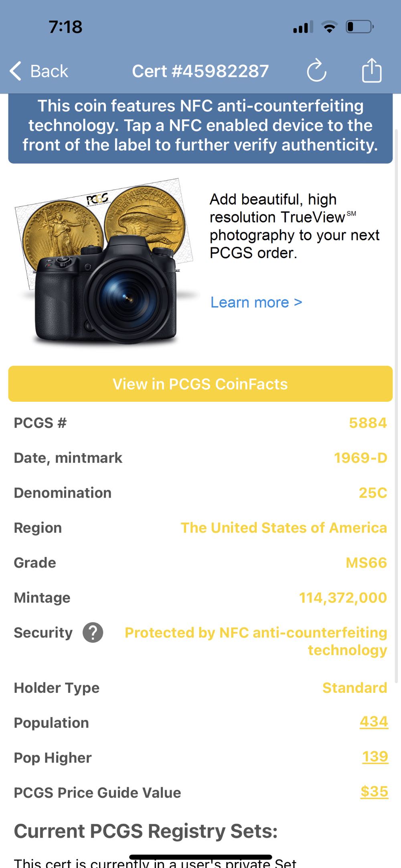Open the share sheet icon

372,71
